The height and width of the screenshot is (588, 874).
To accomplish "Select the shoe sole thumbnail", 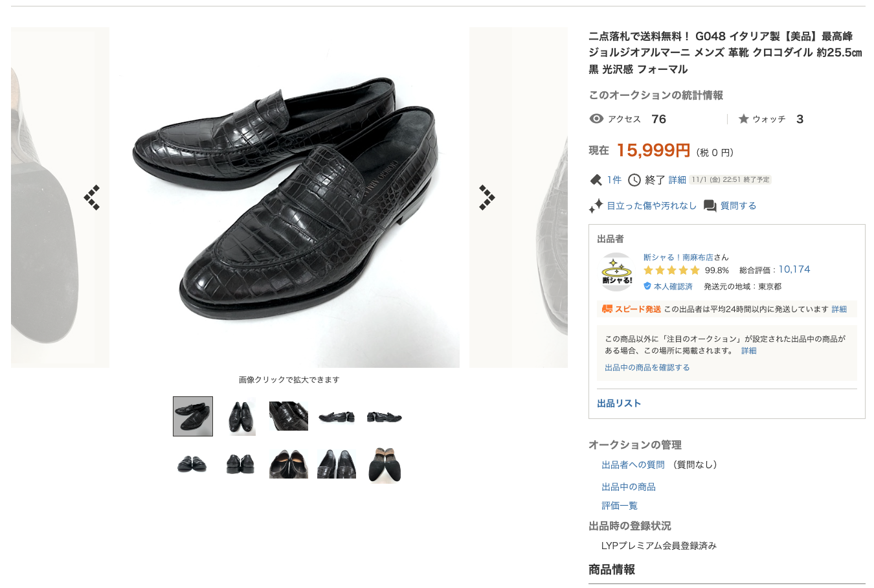I will coord(385,464).
